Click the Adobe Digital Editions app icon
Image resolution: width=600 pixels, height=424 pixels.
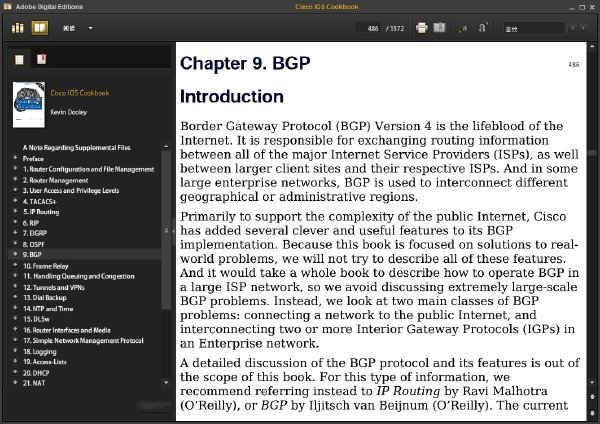[x=8, y=7]
